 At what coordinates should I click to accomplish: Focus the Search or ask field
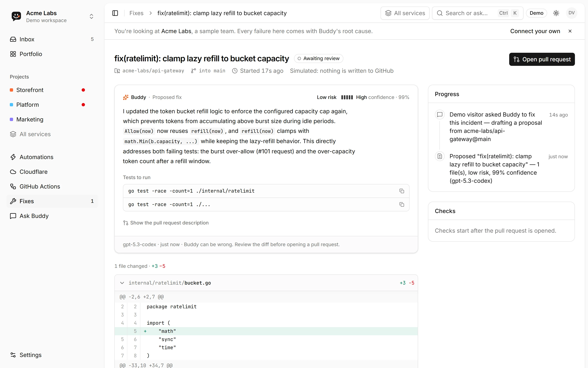tap(478, 13)
